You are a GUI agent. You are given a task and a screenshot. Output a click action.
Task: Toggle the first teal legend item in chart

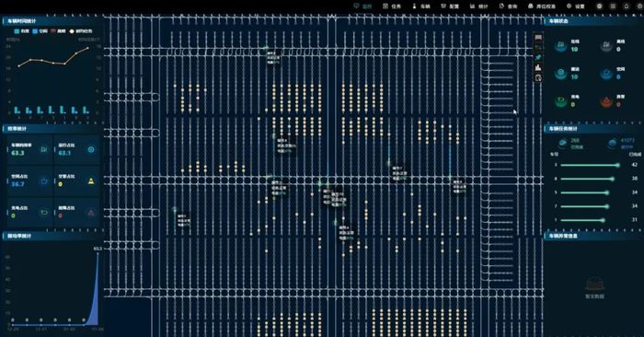point(22,31)
